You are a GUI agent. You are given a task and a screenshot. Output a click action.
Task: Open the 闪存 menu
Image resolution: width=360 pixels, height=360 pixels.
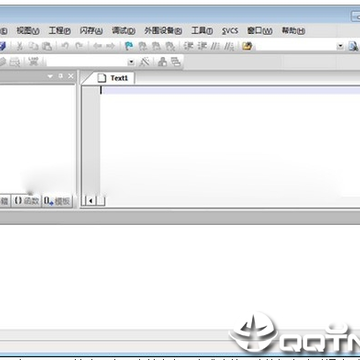tap(91, 31)
